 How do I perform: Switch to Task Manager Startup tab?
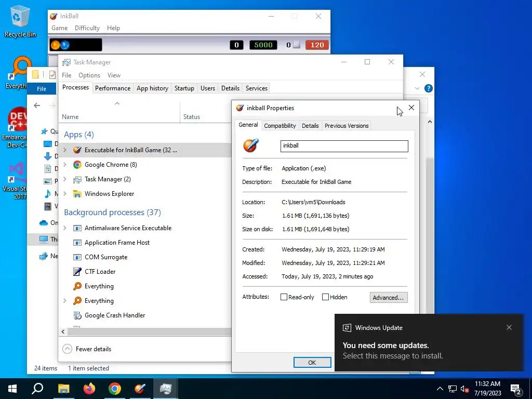click(184, 88)
